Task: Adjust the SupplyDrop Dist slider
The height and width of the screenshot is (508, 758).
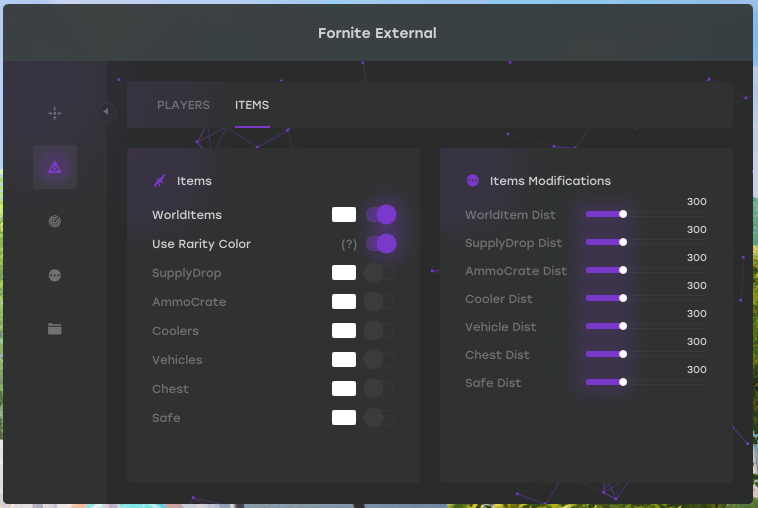Action: click(x=646, y=242)
